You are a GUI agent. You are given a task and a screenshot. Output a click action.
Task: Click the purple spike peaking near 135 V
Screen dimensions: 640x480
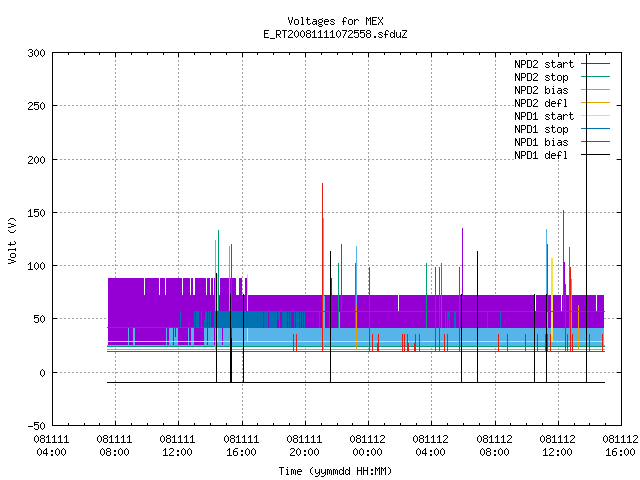point(462,261)
